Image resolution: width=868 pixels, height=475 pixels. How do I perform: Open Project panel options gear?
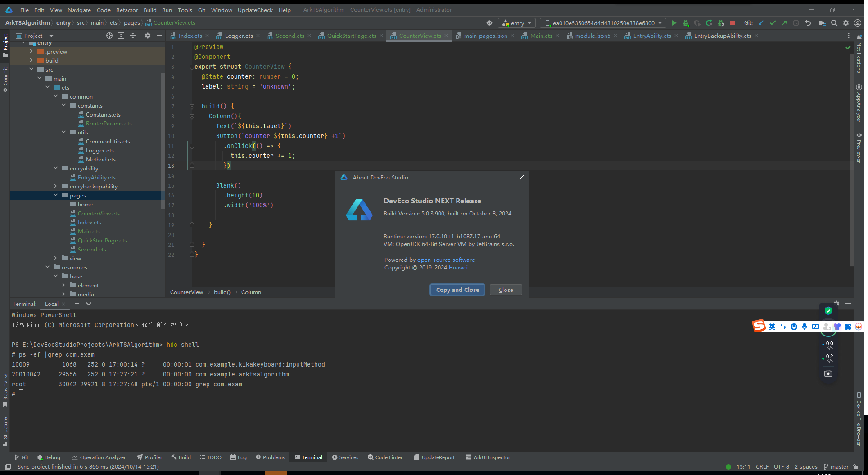[x=148, y=36]
